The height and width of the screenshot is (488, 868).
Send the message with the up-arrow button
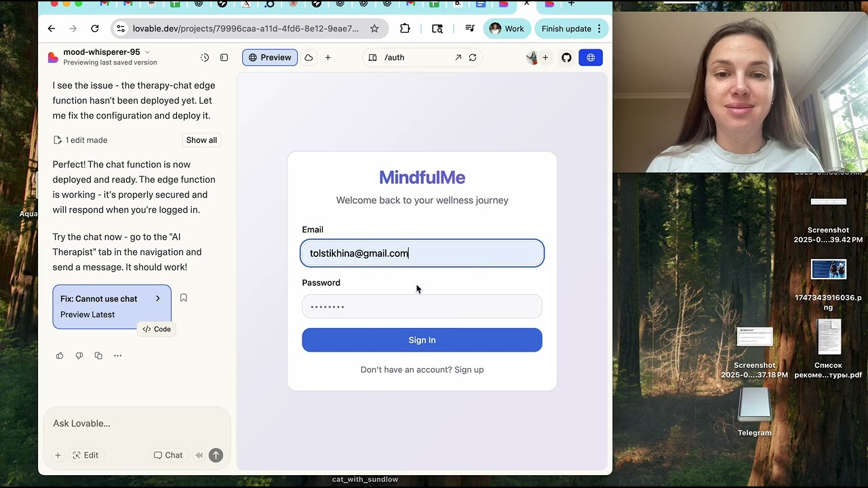coord(216,455)
